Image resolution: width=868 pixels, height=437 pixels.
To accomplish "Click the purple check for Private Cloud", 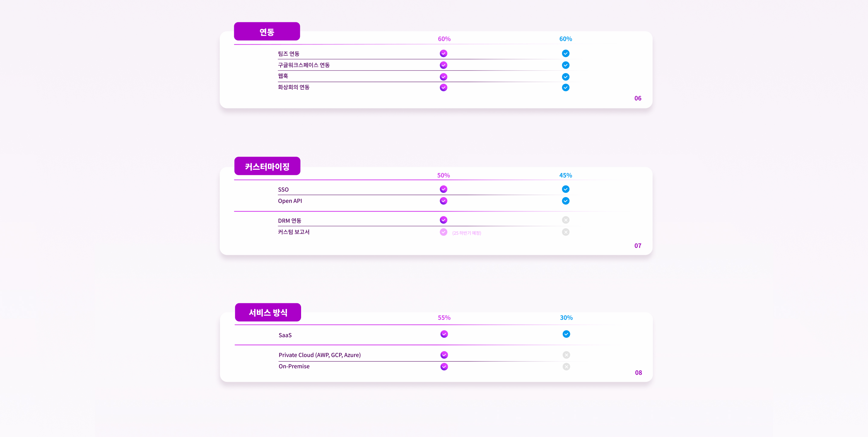I will pos(444,355).
